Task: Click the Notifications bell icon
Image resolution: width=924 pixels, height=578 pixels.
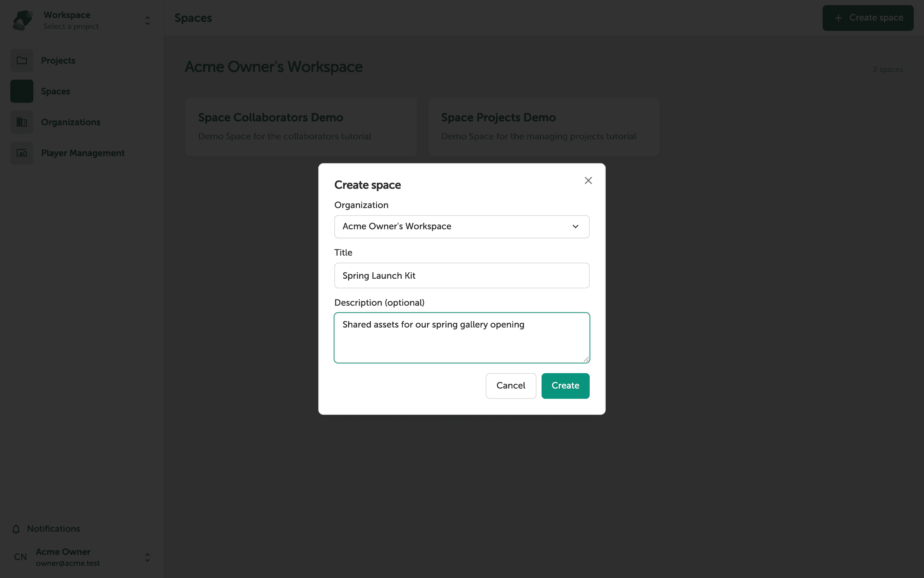Action: pos(16,529)
